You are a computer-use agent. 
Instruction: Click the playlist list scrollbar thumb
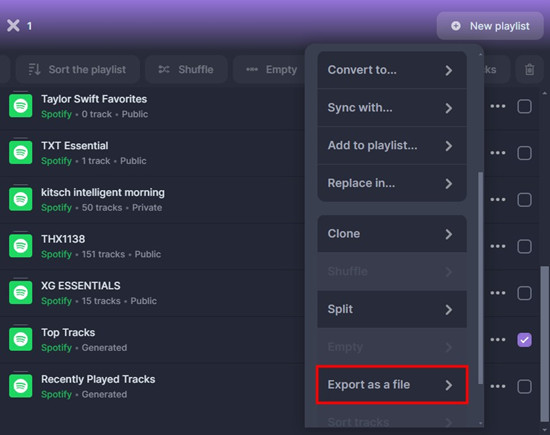(544, 343)
